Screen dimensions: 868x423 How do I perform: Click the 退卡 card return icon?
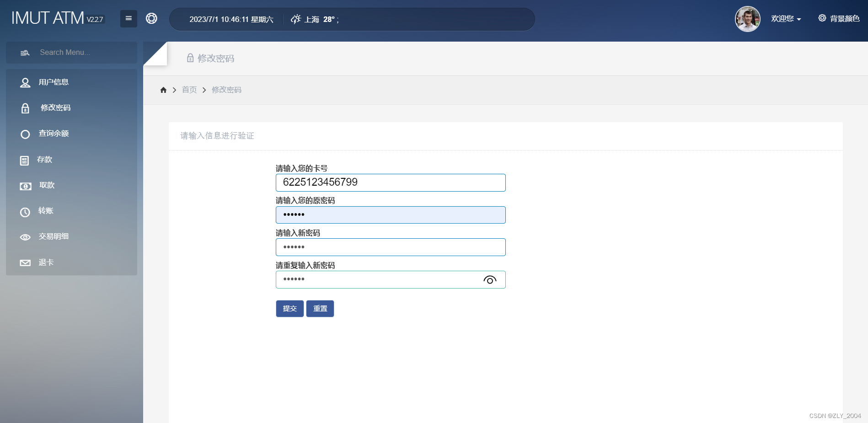pos(25,262)
